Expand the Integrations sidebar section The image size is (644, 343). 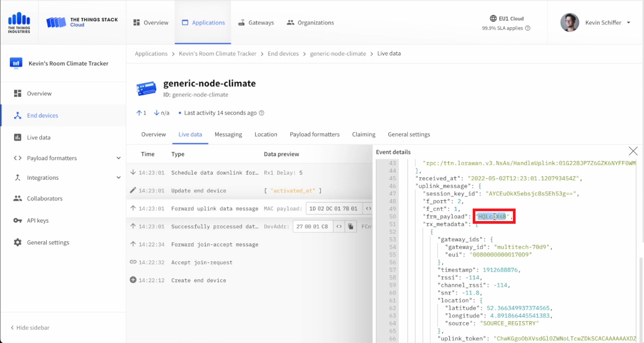click(119, 178)
